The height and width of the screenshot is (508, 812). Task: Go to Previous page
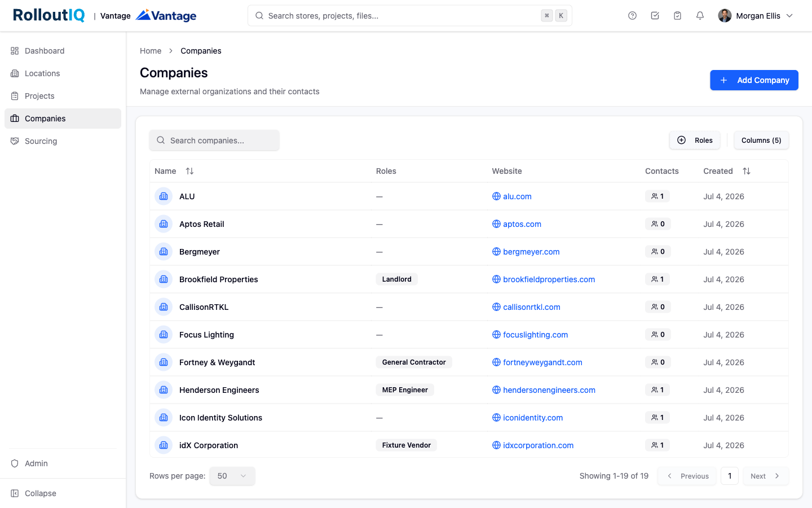tap(687, 476)
